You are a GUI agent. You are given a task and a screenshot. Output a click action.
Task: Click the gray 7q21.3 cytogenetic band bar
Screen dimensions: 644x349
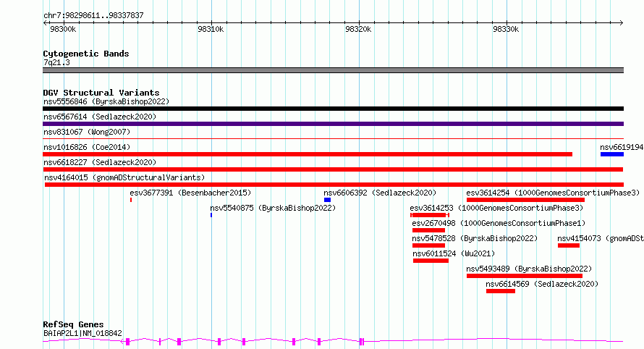(x=333, y=70)
